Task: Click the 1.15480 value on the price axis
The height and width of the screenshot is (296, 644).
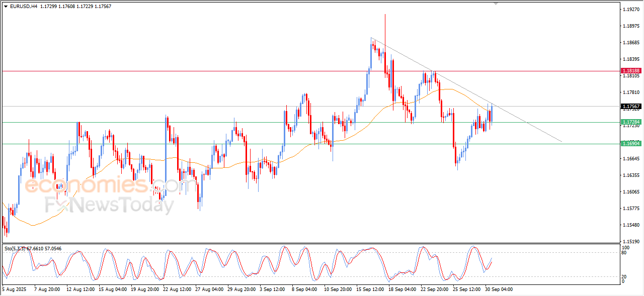Action: click(x=631, y=225)
